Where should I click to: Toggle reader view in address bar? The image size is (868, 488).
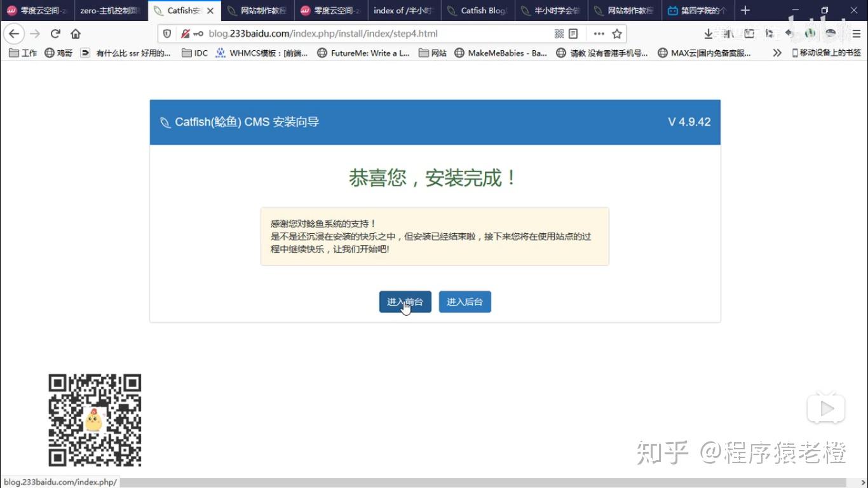click(x=573, y=34)
